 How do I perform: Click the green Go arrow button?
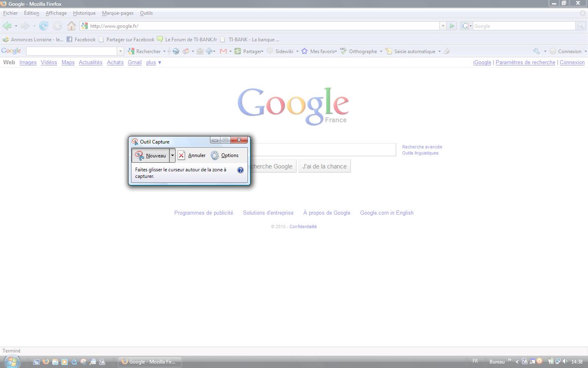452,26
